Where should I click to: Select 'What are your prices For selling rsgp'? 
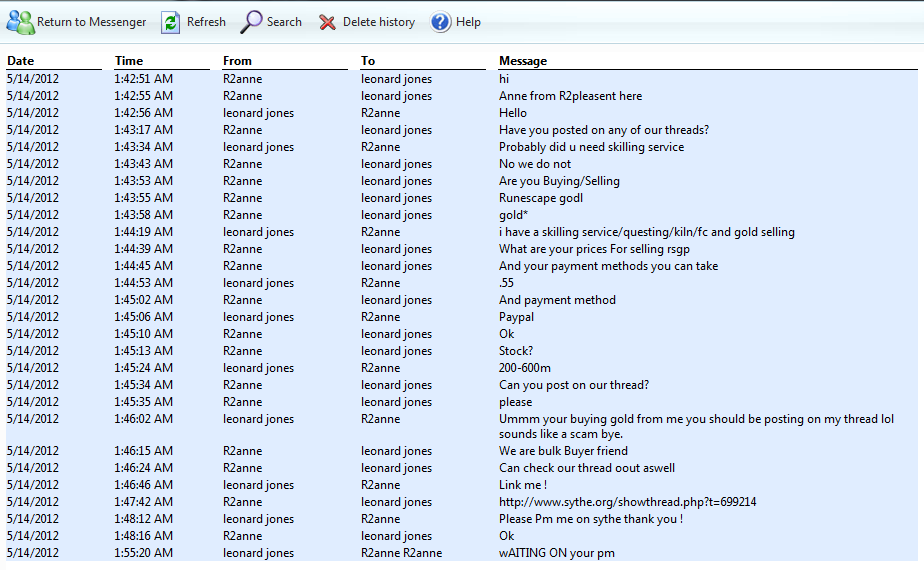pyautogui.click(x=594, y=249)
